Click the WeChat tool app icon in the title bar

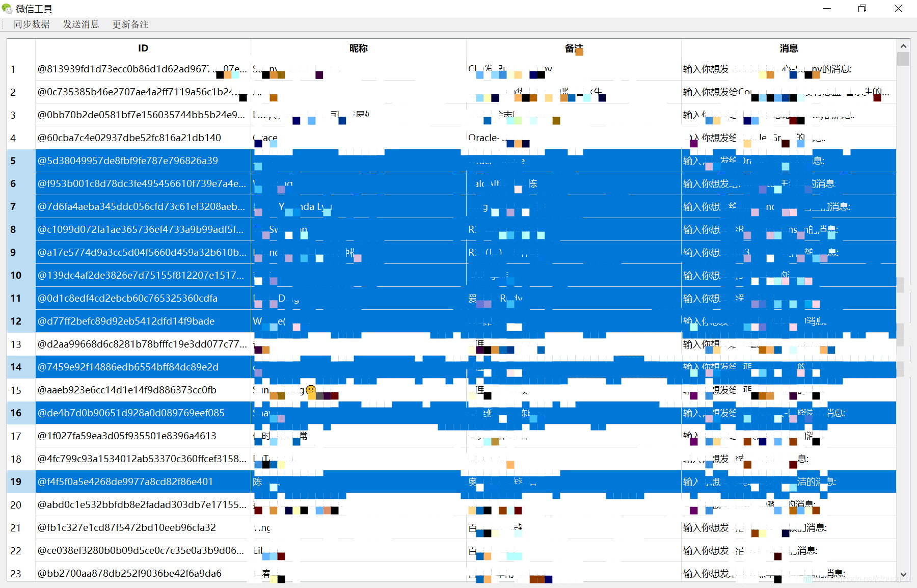(7, 9)
